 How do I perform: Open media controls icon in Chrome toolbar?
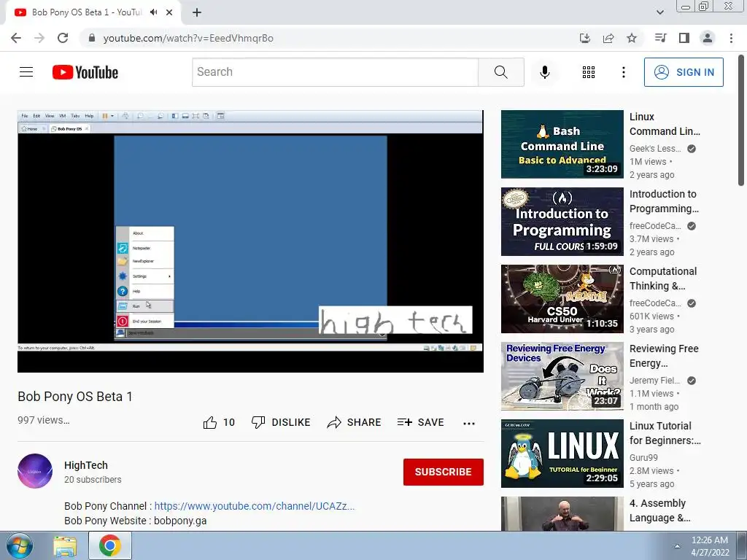[x=660, y=38]
